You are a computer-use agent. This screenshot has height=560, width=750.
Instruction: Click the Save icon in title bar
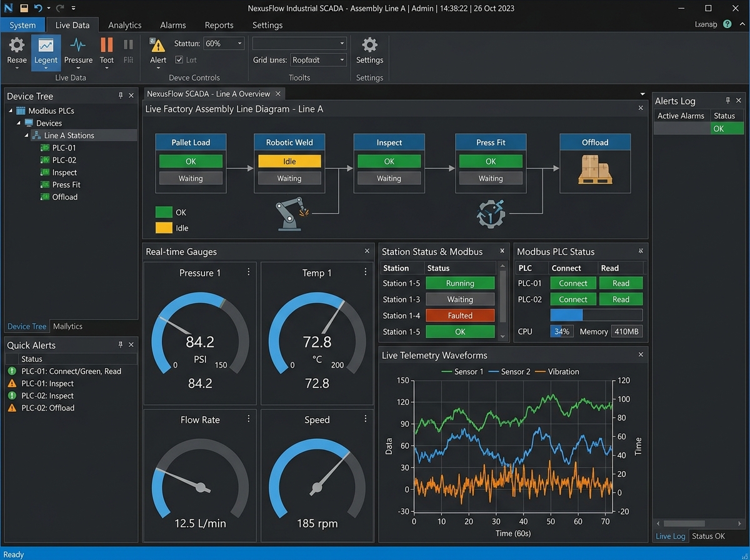pos(24,8)
